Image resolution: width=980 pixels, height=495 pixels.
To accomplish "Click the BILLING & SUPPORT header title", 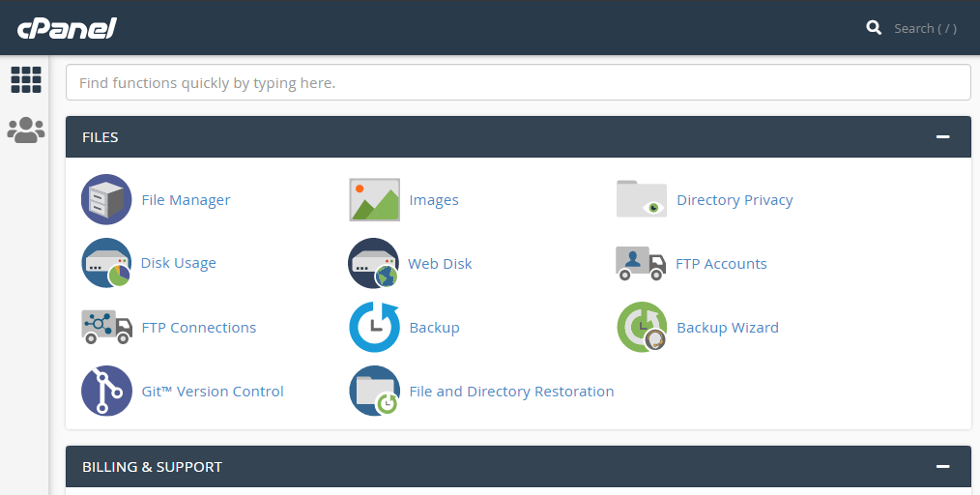I will (152, 467).
